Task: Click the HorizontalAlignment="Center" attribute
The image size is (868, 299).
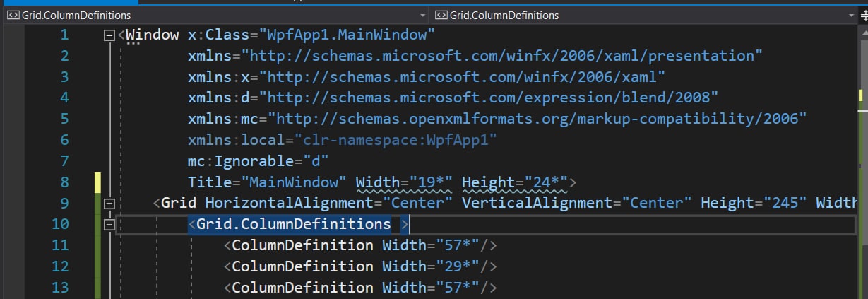Action: (x=328, y=204)
